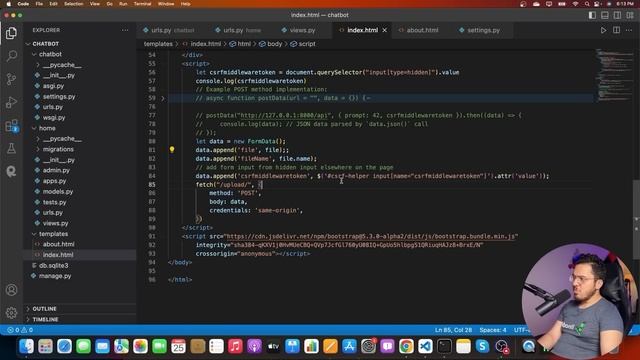Click the body breadcrumb
This screenshot has width=640, height=360.
[x=274, y=44]
